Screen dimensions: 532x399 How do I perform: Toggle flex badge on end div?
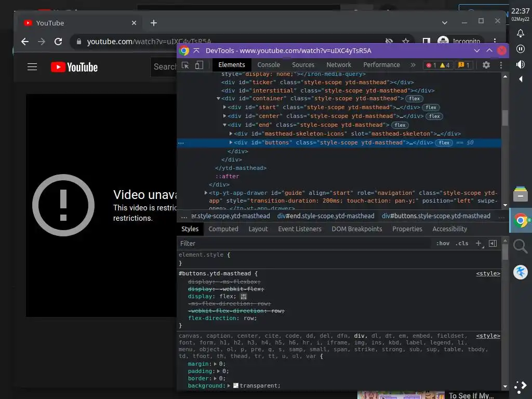[x=400, y=125]
